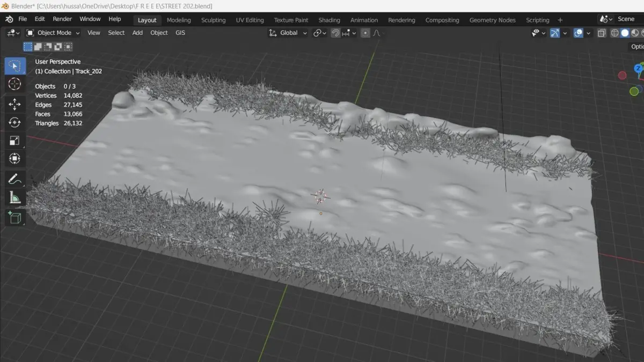
Task: Click the Scene name field
Action: (x=629, y=19)
